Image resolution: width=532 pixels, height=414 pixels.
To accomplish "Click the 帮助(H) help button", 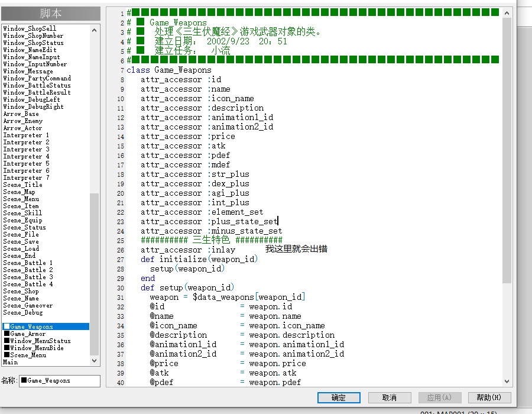I will pyautogui.click(x=489, y=397).
